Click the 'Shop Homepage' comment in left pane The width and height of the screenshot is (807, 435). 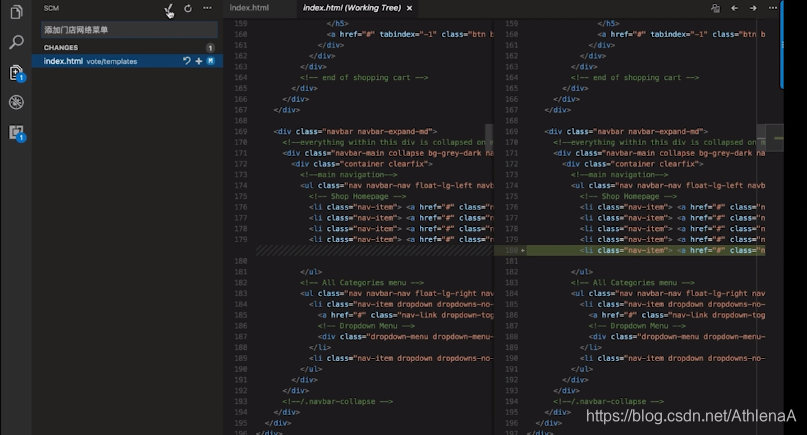tap(357, 196)
